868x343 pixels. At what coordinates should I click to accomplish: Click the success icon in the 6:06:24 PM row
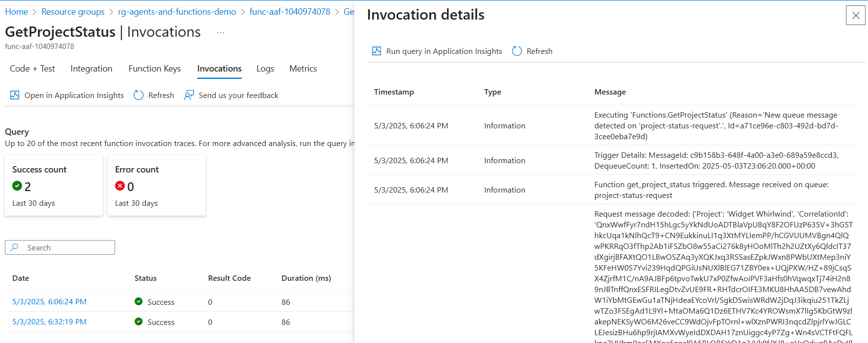(139, 301)
